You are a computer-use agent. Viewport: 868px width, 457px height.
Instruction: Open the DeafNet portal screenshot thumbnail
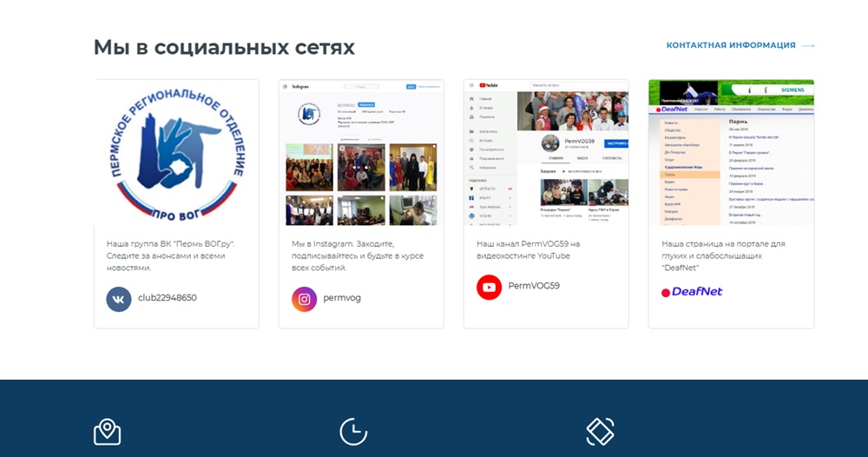(x=731, y=153)
